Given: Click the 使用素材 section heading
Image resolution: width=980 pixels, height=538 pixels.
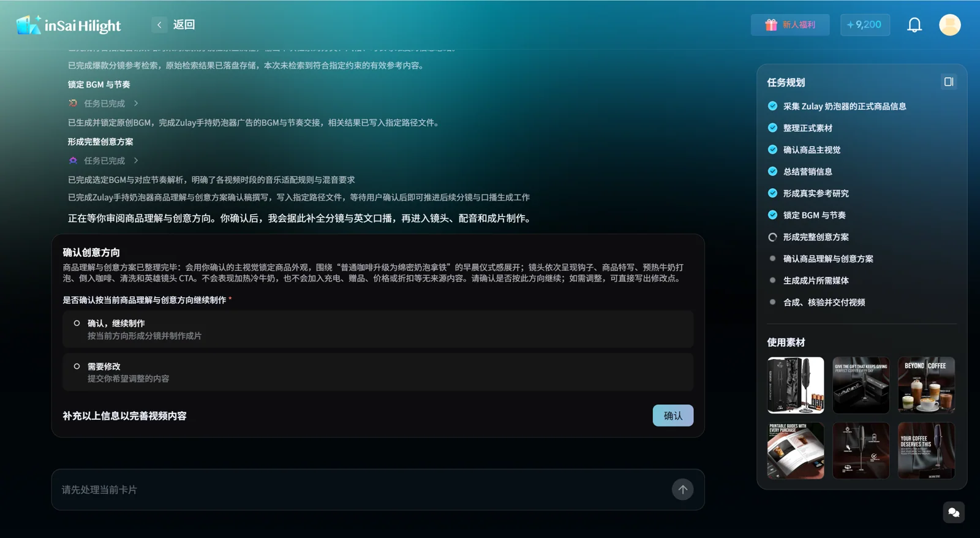Looking at the screenshot, I should pos(786,343).
